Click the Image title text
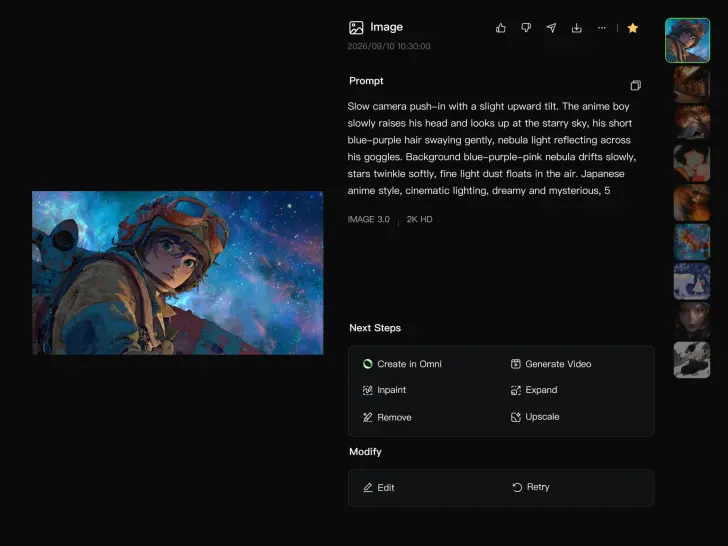Screen dimensions: 728x546 pos(386,27)
